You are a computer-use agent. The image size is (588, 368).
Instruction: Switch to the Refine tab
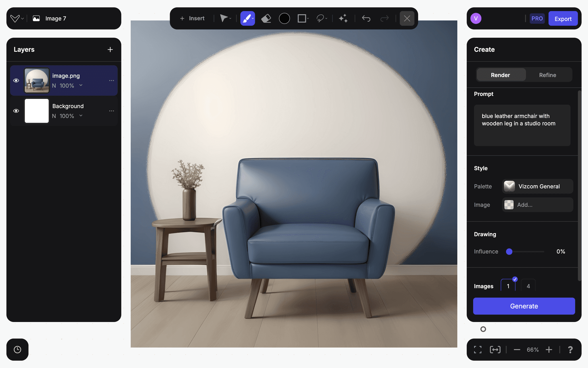tap(547, 75)
